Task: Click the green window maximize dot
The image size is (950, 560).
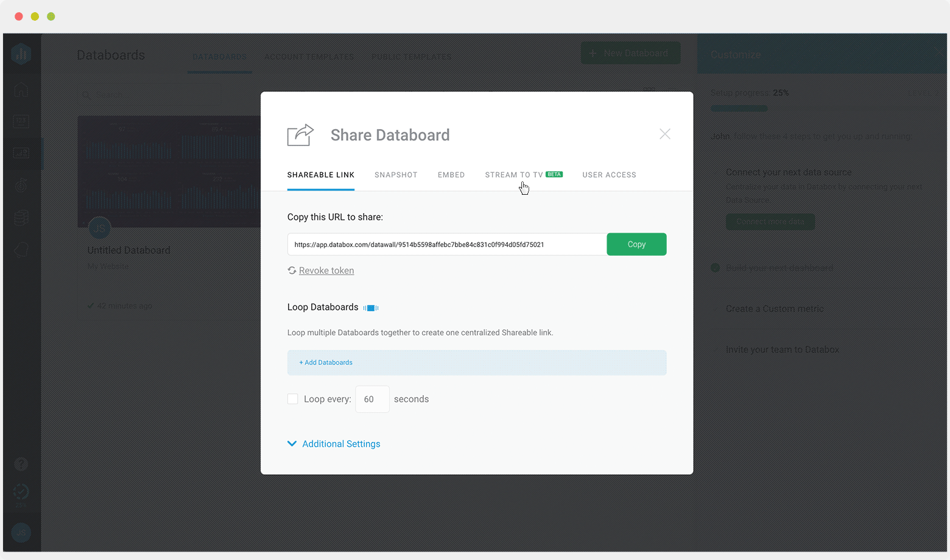Action: [x=51, y=16]
